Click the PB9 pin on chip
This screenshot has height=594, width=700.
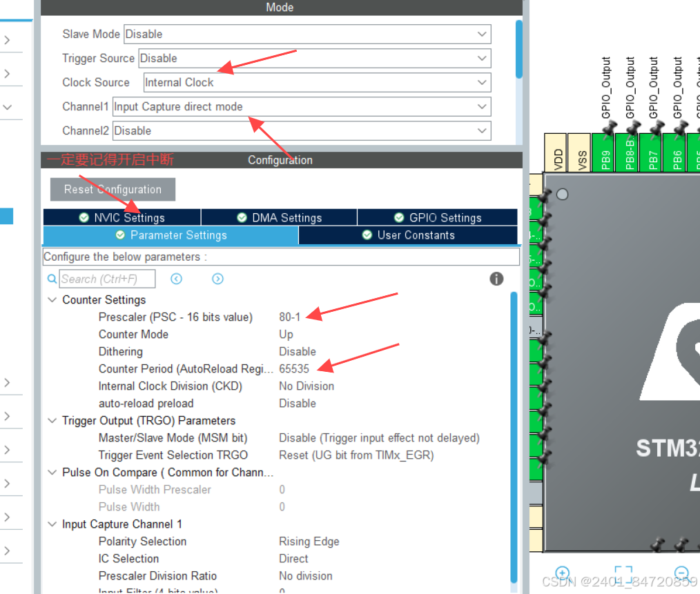(x=603, y=153)
